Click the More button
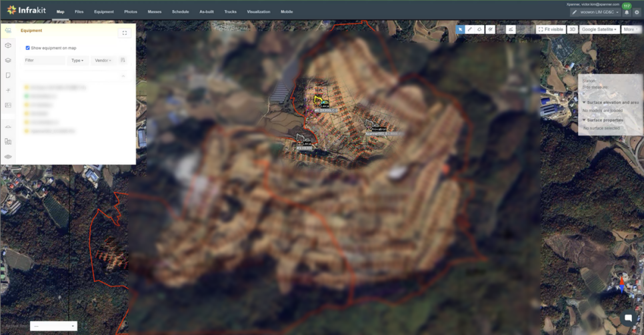This screenshot has height=335, width=644. (x=630, y=29)
